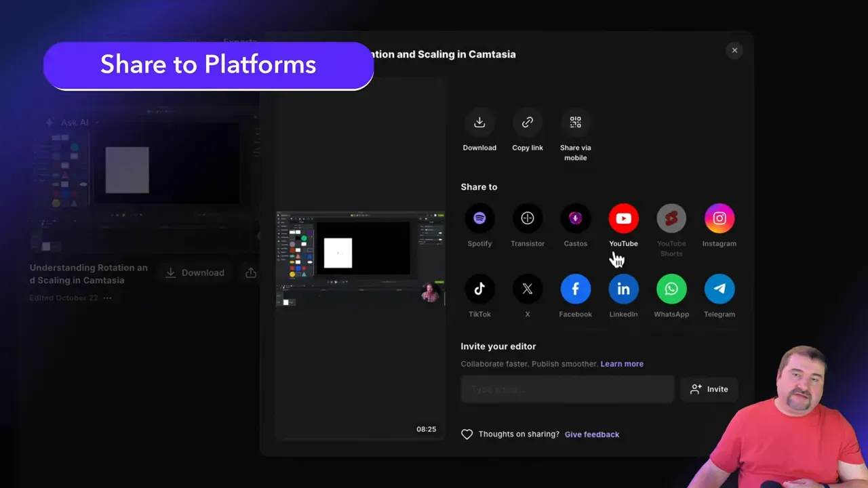Post the video to TikTok
The image size is (868, 488).
479,288
